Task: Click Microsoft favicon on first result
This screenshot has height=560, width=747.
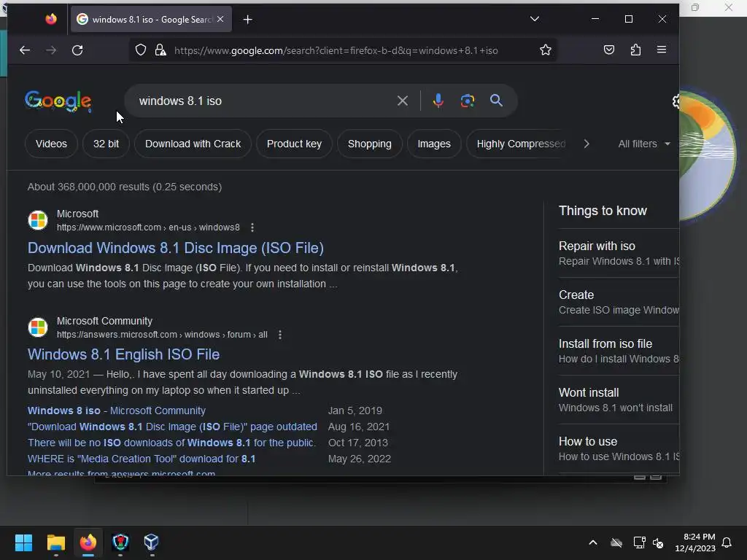Action: click(x=38, y=220)
